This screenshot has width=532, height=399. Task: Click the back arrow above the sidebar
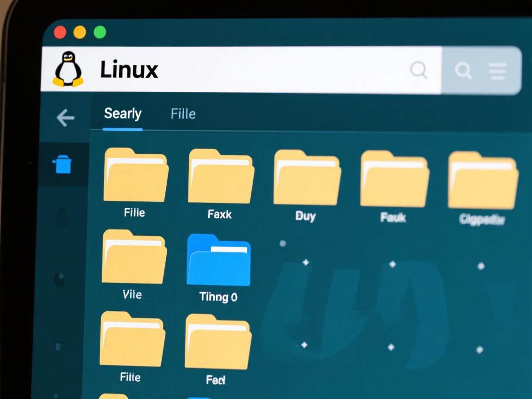click(66, 118)
